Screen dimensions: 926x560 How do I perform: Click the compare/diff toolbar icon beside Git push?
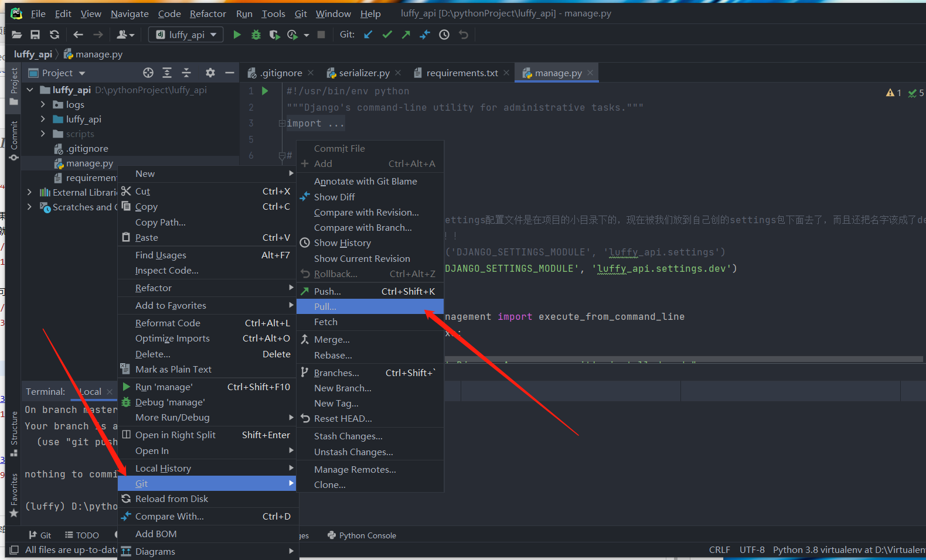click(x=425, y=35)
